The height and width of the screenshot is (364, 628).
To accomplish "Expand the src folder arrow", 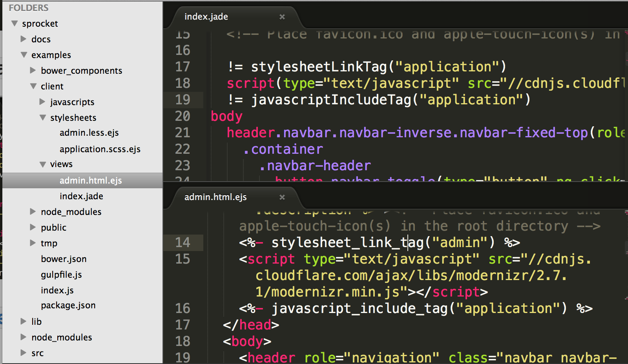I will tap(24, 353).
